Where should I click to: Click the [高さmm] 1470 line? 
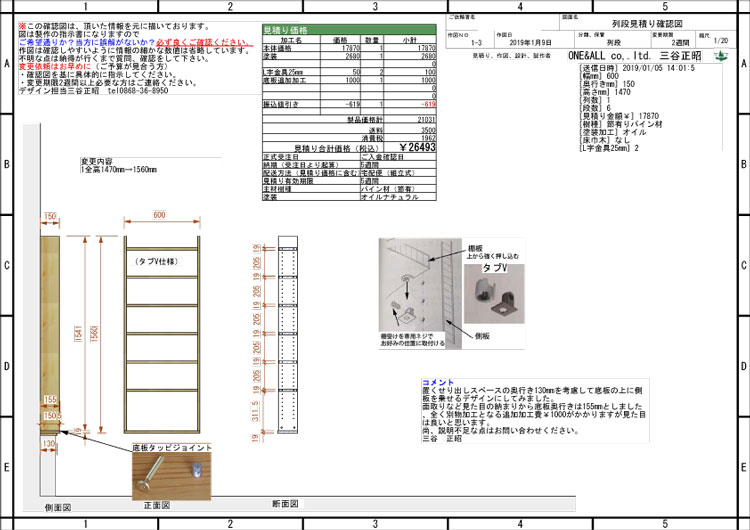[x=605, y=92]
